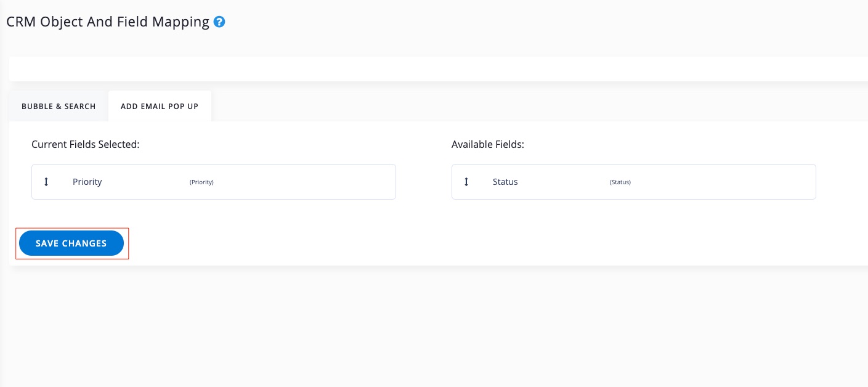The width and height of the screenshot is (868, 387).
Task: Click the word 'CRM' in the page title
Action: coord(20,22)
